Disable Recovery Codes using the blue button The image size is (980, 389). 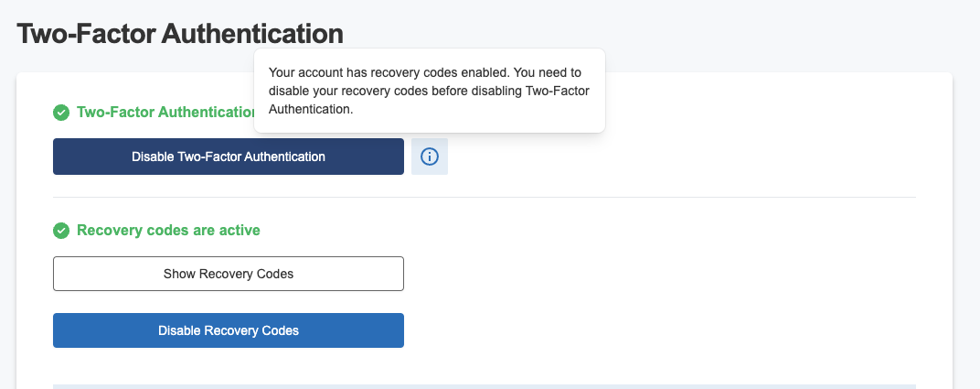(229, 330)
